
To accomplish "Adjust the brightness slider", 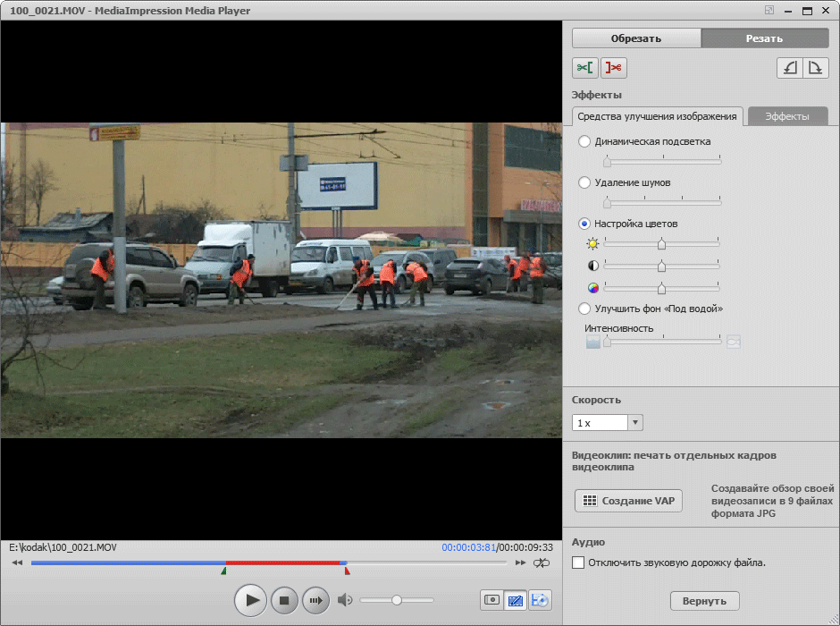I will (x=661, y=244).
